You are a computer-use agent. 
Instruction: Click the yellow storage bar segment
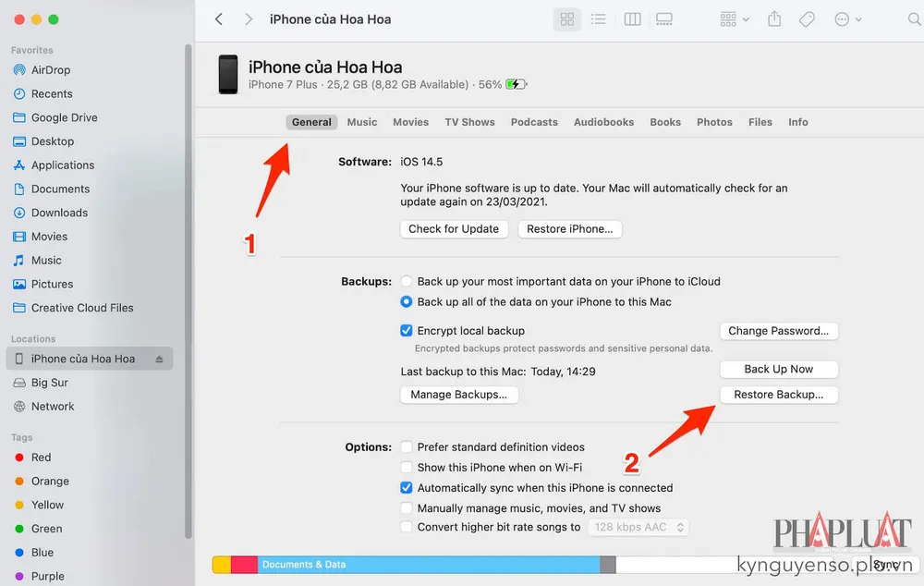222,564
